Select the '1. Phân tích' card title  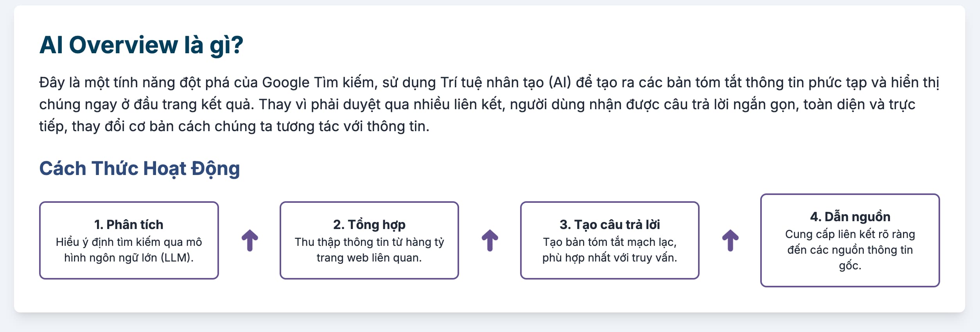pos(129,224)
